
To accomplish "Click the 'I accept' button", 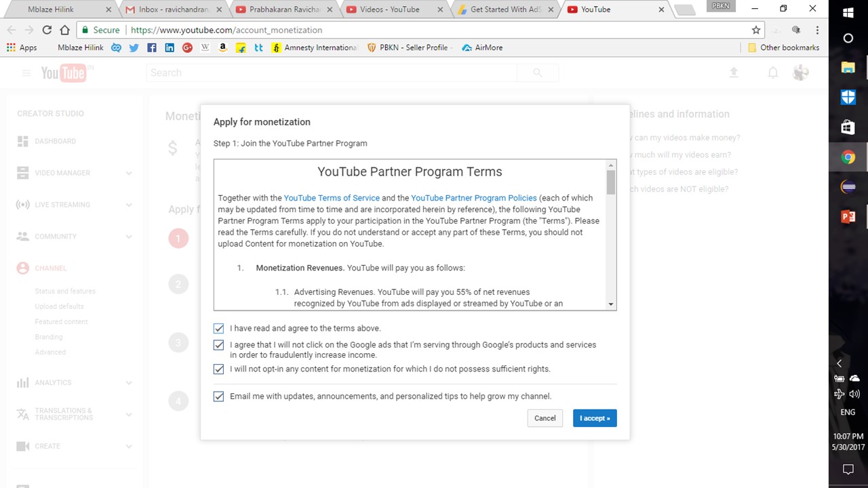I will coord(594,418).
